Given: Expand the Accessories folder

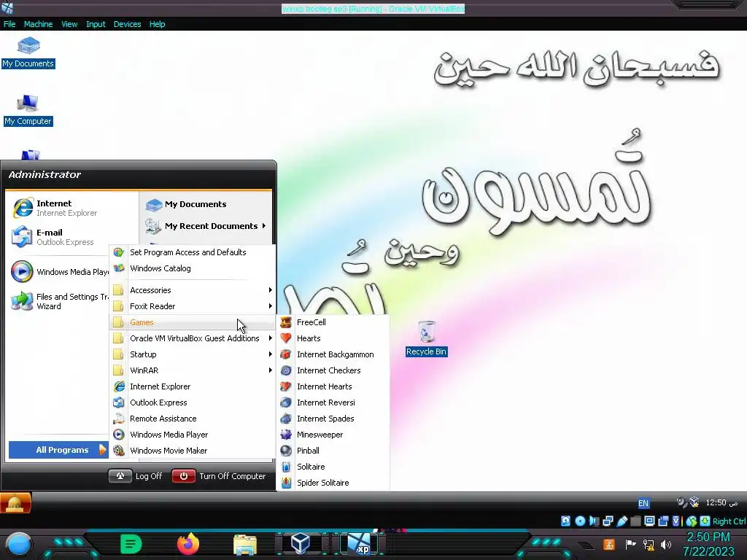Looking at the screenshot, I should (193, 290).
